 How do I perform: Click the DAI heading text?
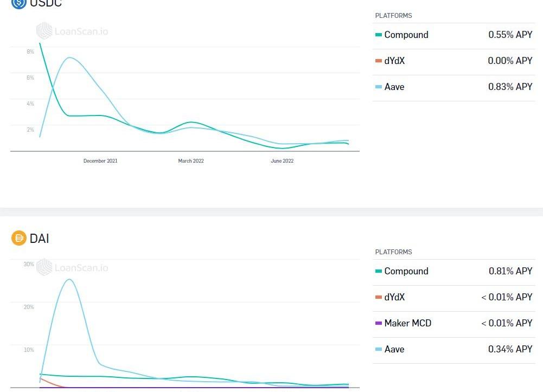click(x=40, y=239)
